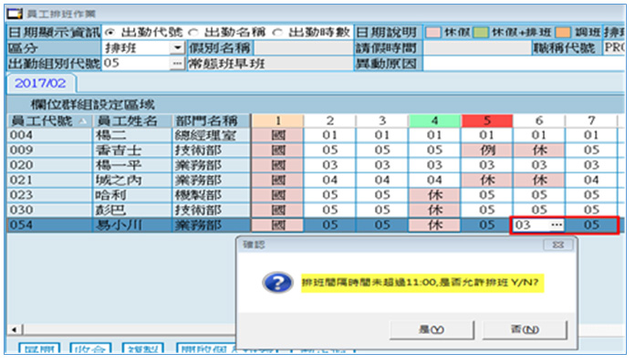Click day 5 red column header
Viewport: 635px width, 364px height.
pyautogui.click(x=487, y=120)
